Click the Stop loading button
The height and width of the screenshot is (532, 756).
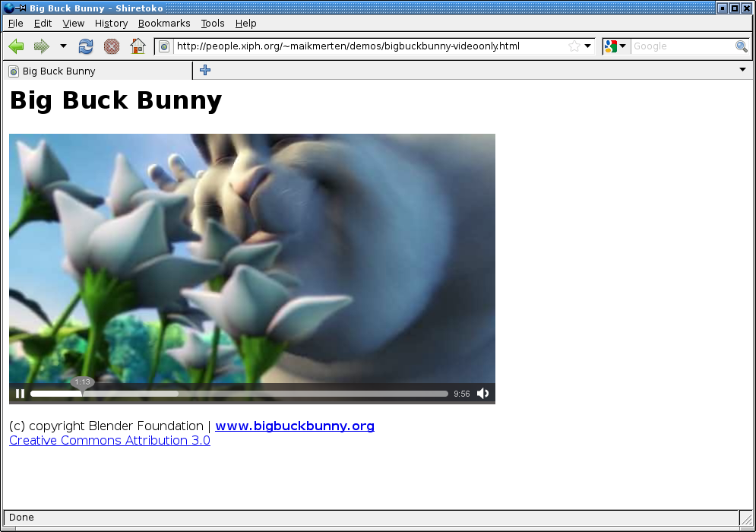tap(112, 46)
